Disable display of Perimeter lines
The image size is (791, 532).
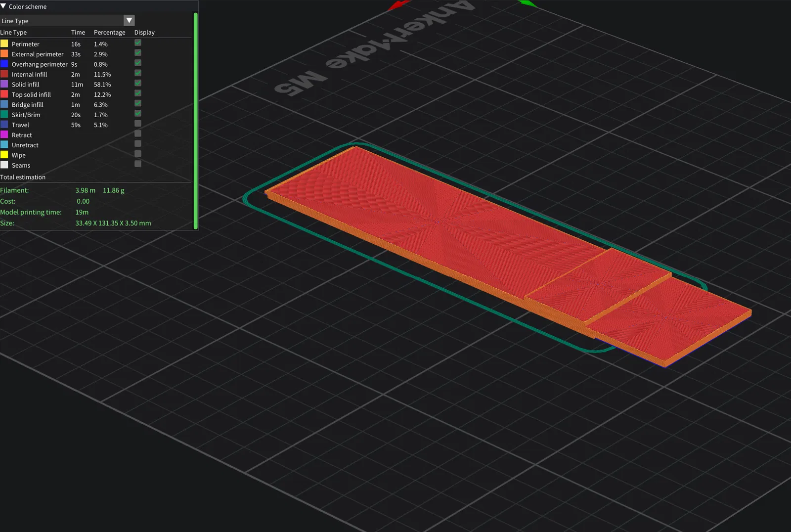[138, 43]
